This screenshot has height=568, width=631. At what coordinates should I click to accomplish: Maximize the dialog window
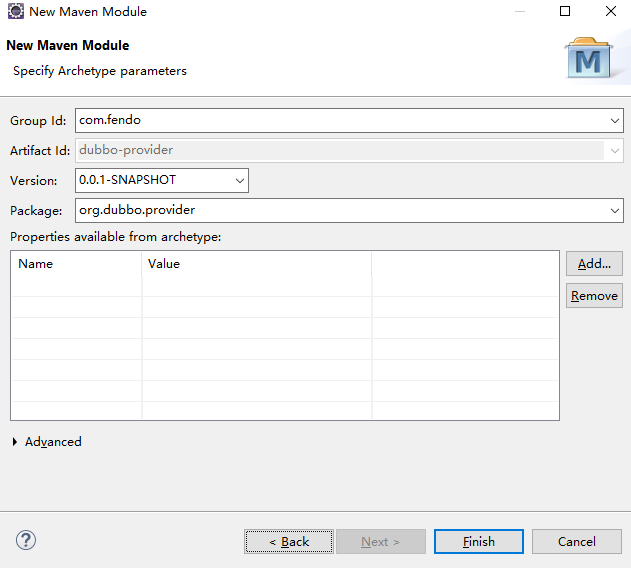pyautogui.click(x=565, y=11)
